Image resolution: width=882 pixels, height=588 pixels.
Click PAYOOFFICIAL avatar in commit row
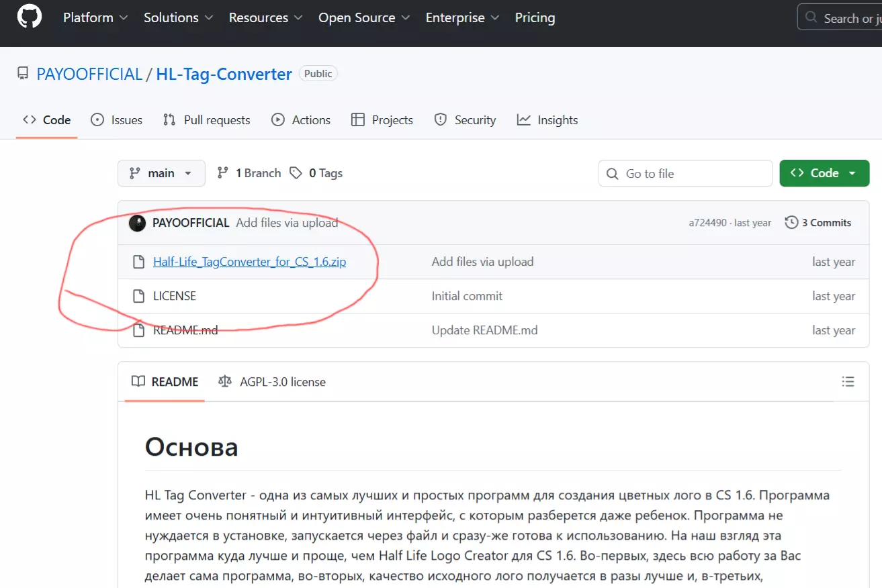pyautogui.click(x=138, y=223)
